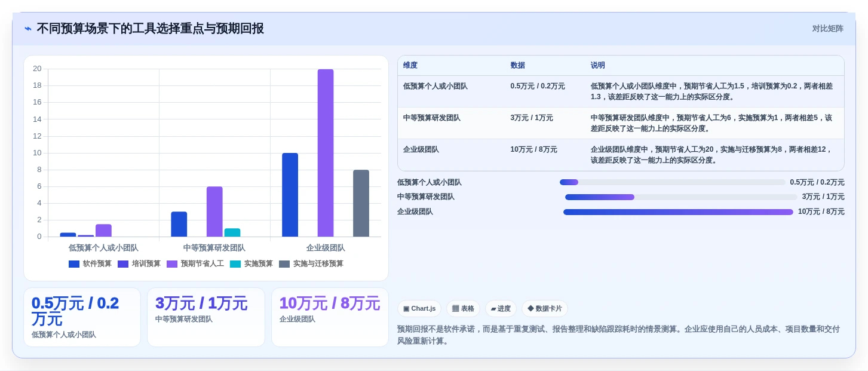Screen dimensions: 868x371
Task: Click the 0.5万元 / 0.2万元 data card
Action: tap(82, 317)
